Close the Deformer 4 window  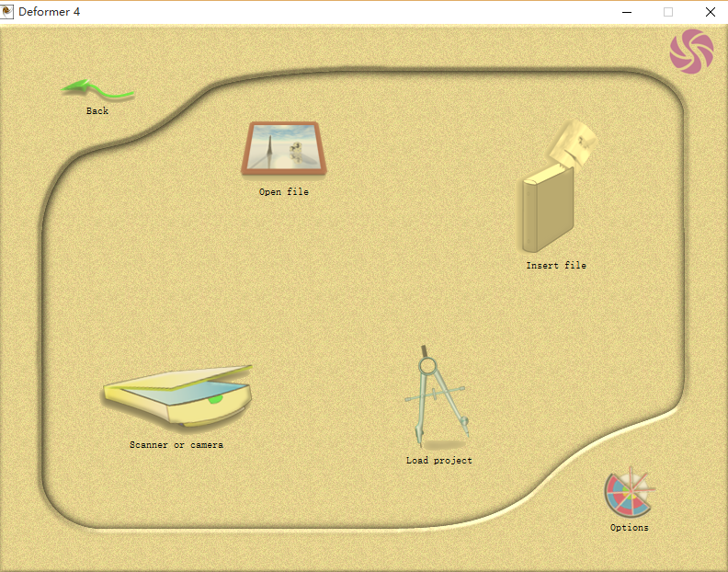click(711, 12)
